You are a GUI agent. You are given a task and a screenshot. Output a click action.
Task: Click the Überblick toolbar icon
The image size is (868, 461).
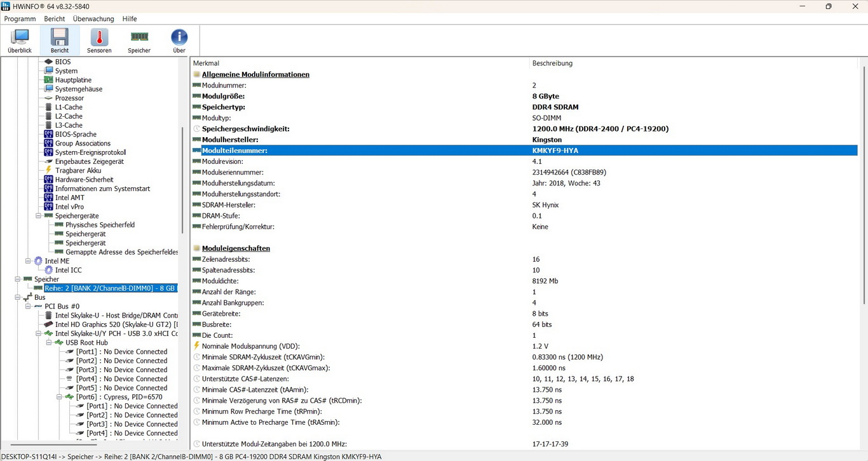[x=20, y=41]
